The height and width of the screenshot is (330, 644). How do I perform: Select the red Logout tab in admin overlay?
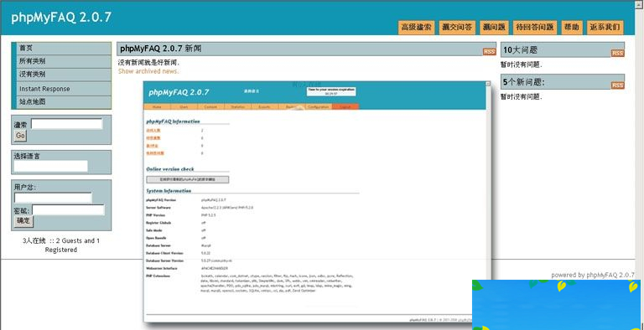coord(345,106)
